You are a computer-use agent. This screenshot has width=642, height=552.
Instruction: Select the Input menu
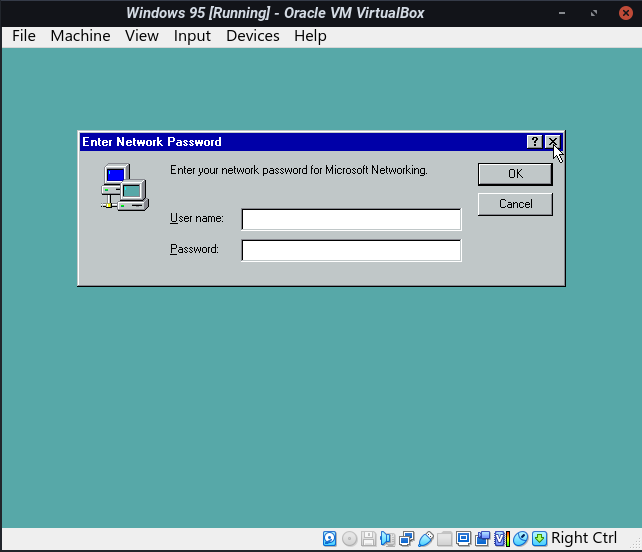(192, 36)
